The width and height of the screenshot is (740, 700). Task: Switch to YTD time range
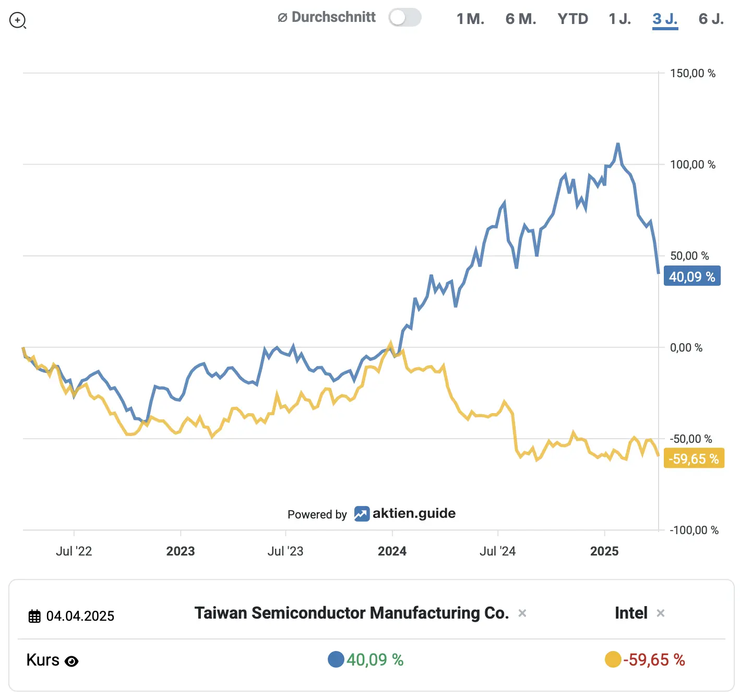572,19
